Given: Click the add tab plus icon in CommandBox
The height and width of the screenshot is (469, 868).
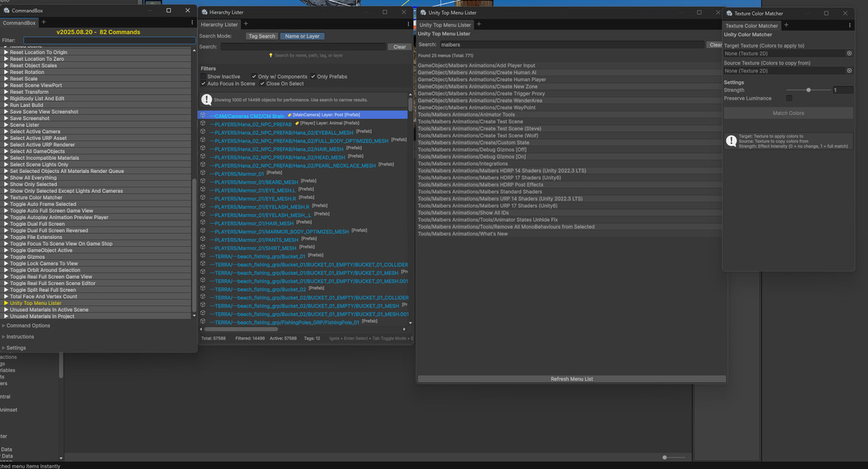Looking at the screenshot, I should 43,22.
